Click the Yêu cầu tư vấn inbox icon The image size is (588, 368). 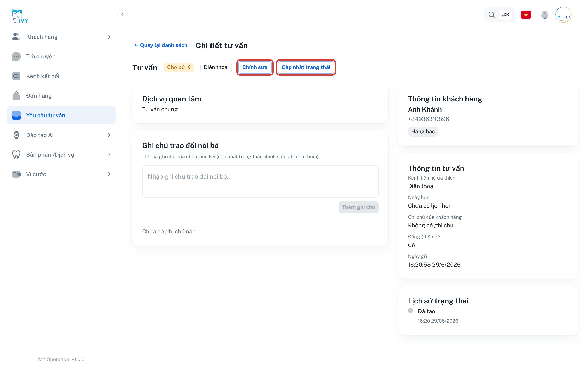[x=16, y=115]
